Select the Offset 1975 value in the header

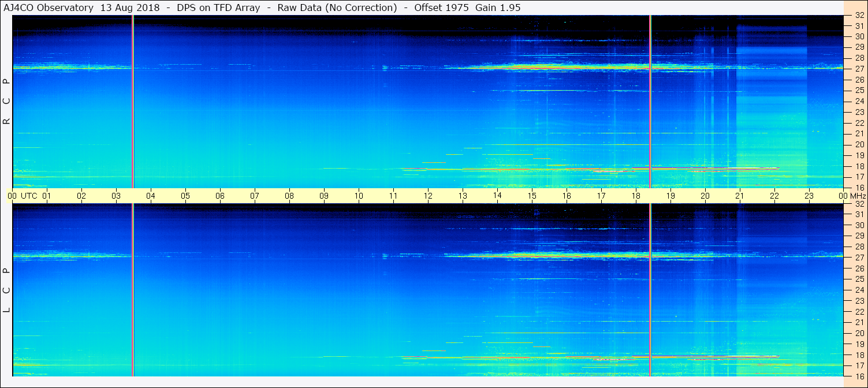[441, 8]
